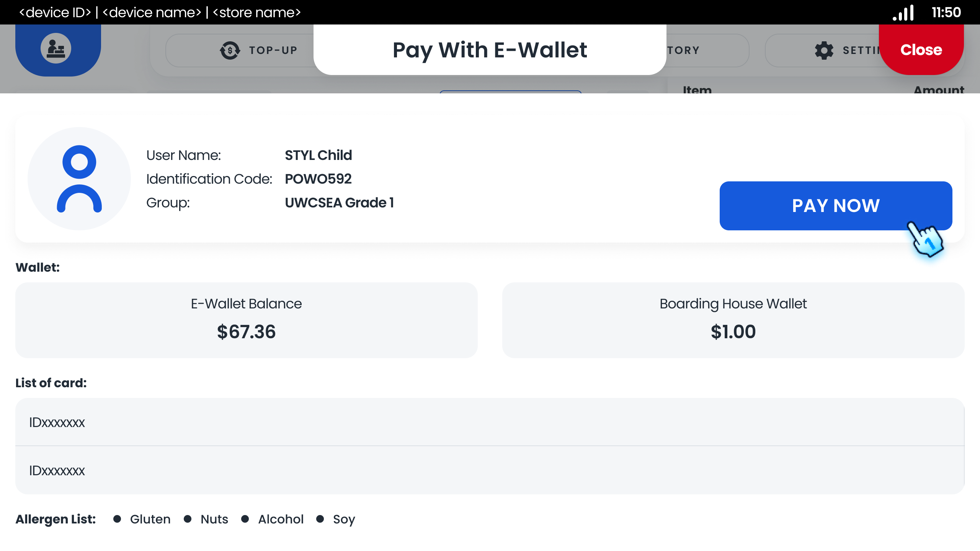980x551 pixels.
Task: Select the second IDxxxxxxx card entry
Action: 490,470
